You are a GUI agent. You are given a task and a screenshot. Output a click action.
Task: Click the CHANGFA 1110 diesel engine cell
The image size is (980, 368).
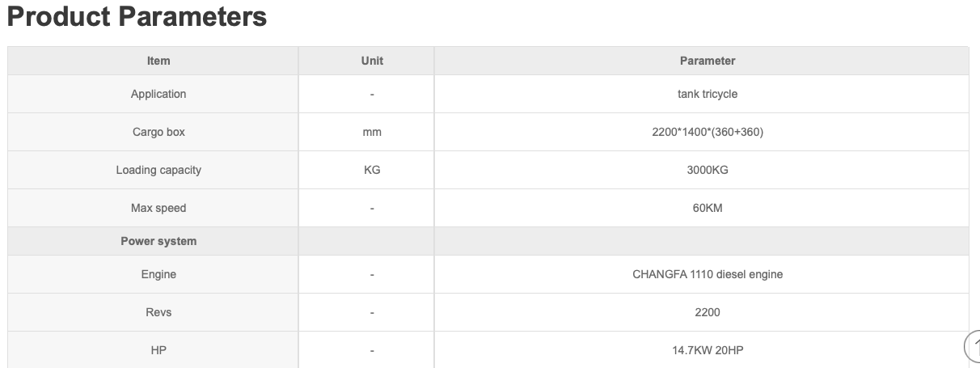click(708, 274)
